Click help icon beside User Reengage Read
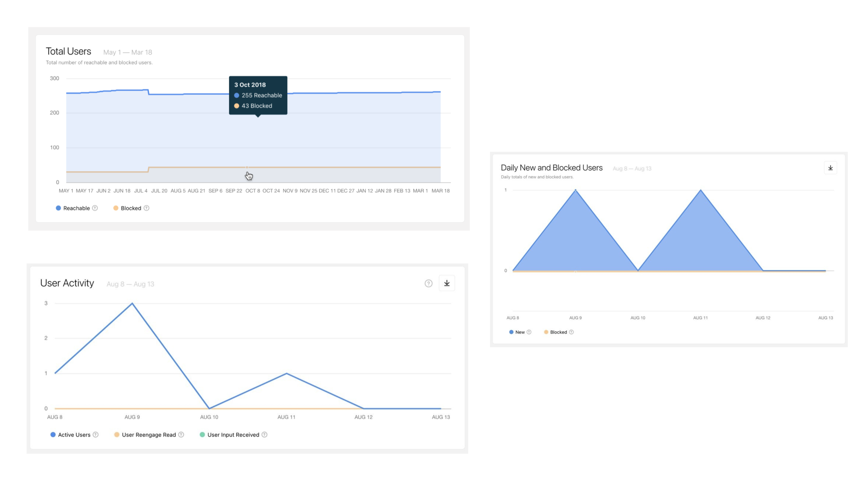Image resolution: width=868 pixels, height=486 pixels. 181,435
